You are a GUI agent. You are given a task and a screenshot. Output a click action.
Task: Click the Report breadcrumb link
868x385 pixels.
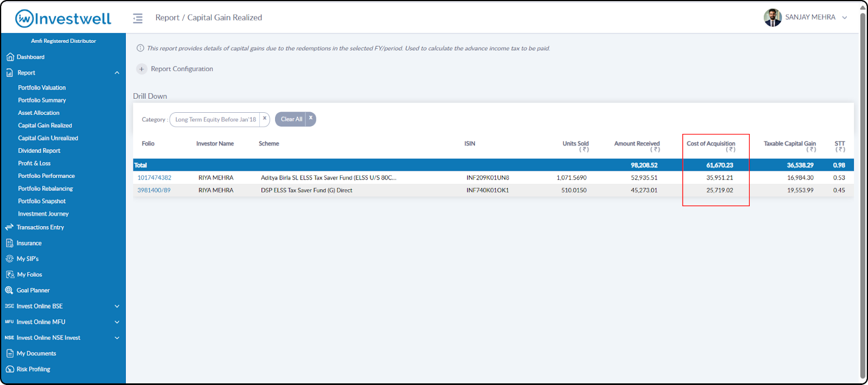[167, 18]
